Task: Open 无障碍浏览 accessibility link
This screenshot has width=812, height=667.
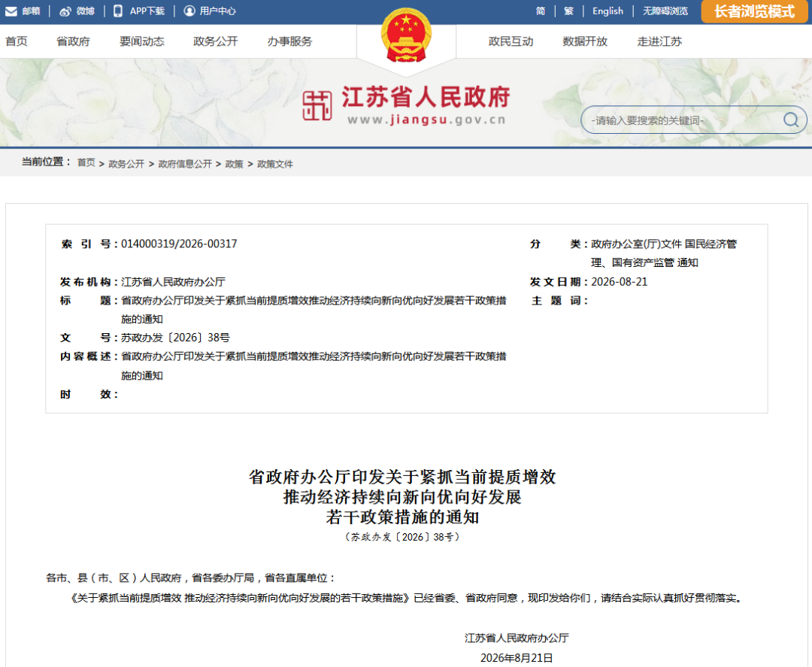Action: coord(665,11)
